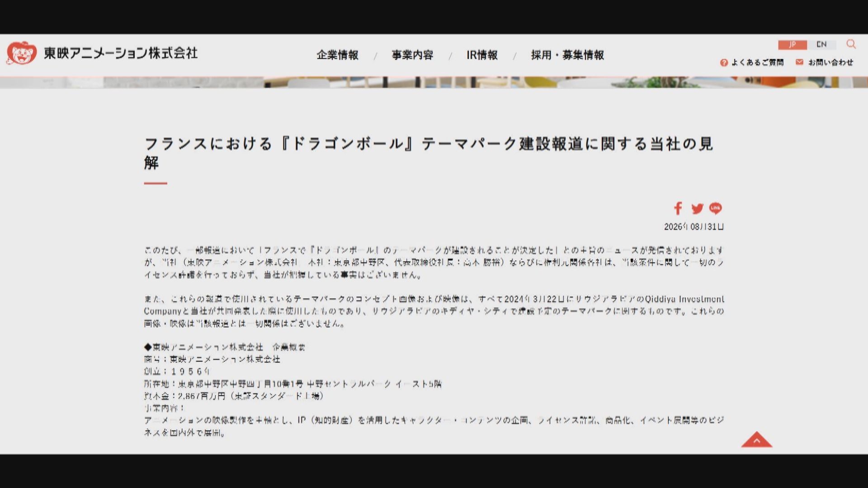Click the 事業内容: label in the company summary
Screen dimensions: 868x488
(x=165, y=408)
